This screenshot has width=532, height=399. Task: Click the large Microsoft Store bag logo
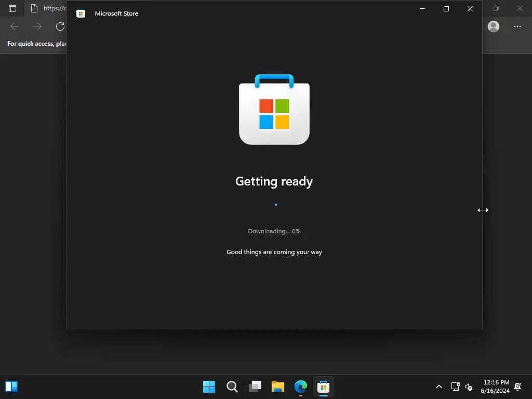click(x=274, y=110)
